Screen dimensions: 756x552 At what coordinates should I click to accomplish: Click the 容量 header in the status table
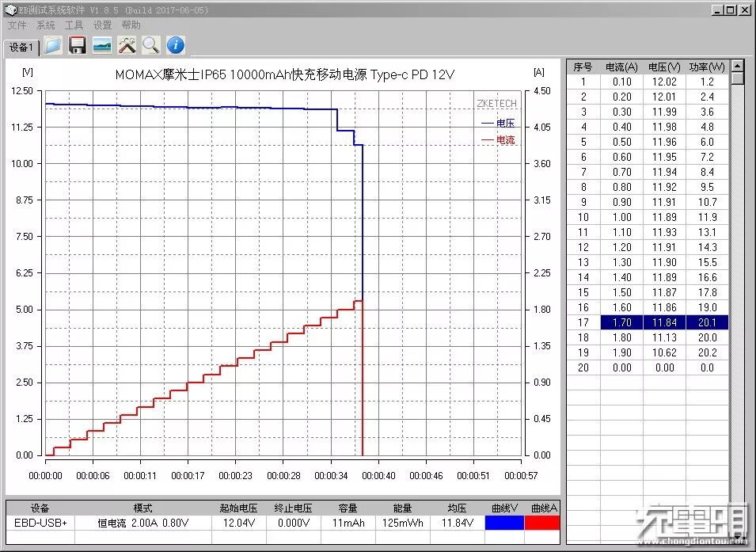(348, 508)
